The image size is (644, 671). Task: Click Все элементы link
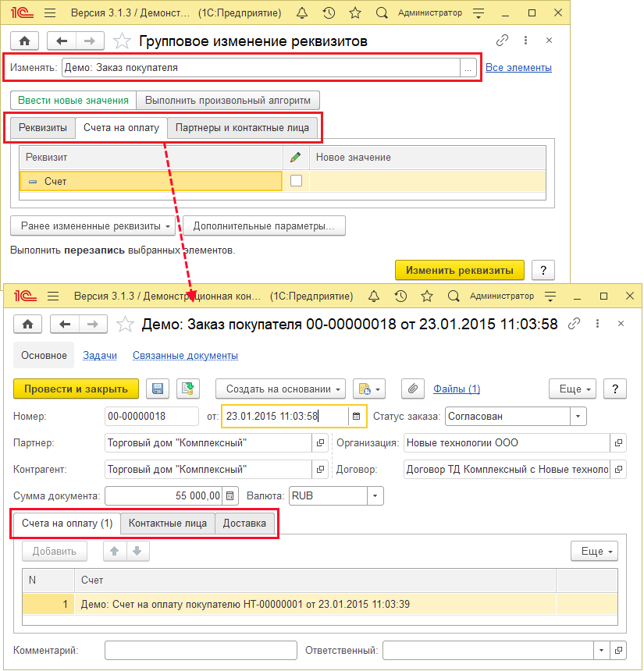(518, 68)
